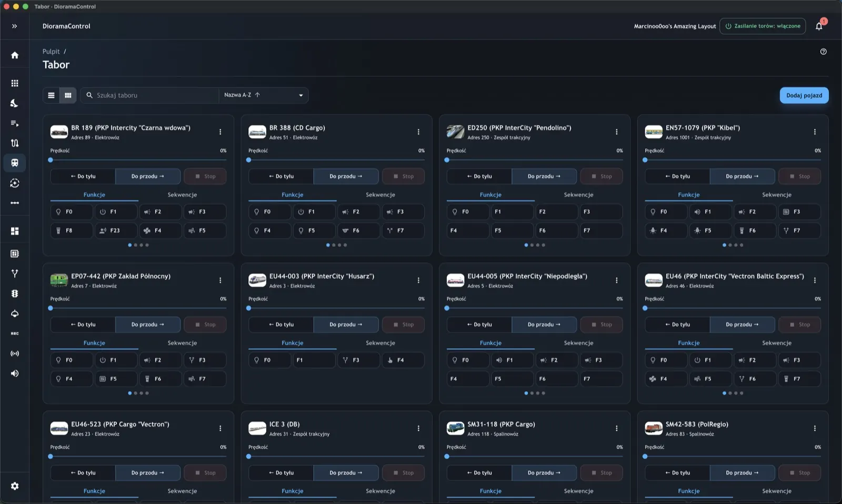The width and height of the screenshot is (842, 504).
Task: Open the Nazwa A-Z sort dropdown
Action: pos(264,95)
